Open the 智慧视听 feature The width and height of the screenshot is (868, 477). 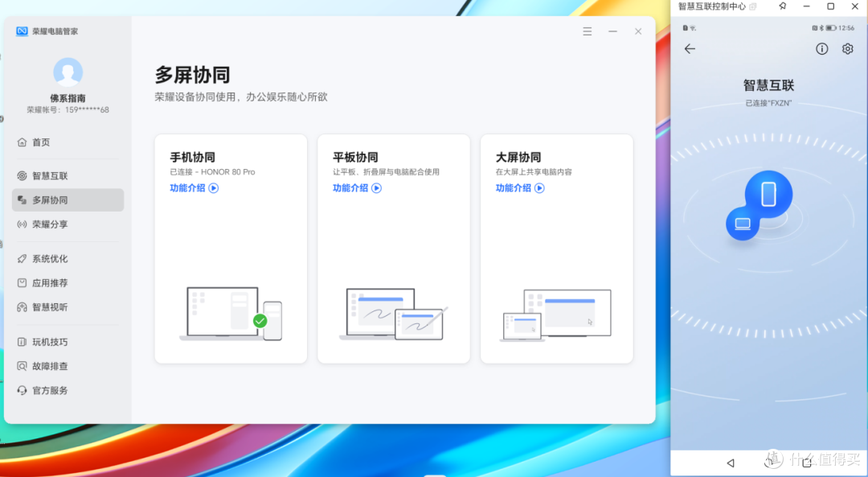coord(48,306)
